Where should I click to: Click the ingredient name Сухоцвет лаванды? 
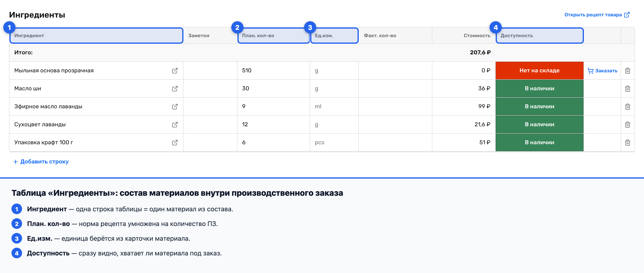(x=40, y=124)
